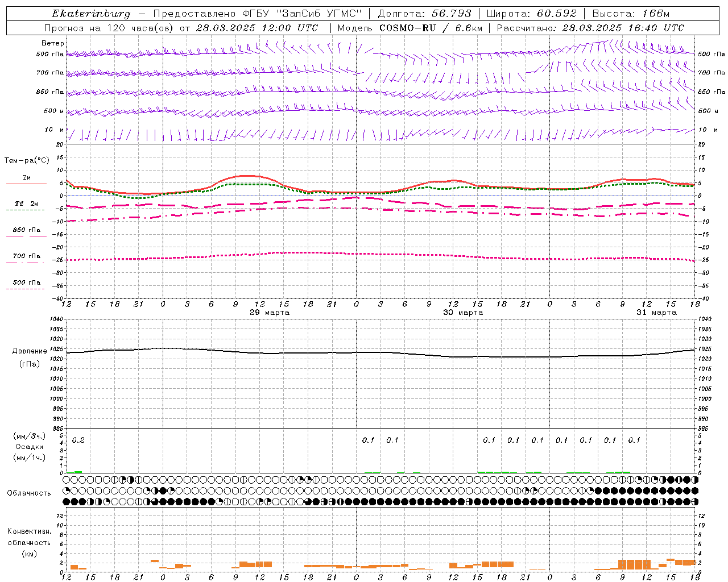The height and width of the screenshot is (582, 728).
Task: Click the '29 марта' date label
Action: pos(270,313)
